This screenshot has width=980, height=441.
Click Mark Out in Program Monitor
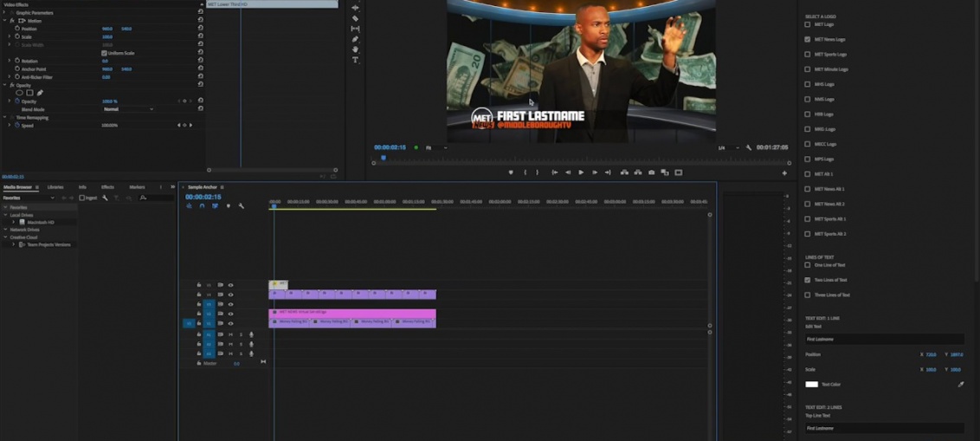click(x=537, y=172)
